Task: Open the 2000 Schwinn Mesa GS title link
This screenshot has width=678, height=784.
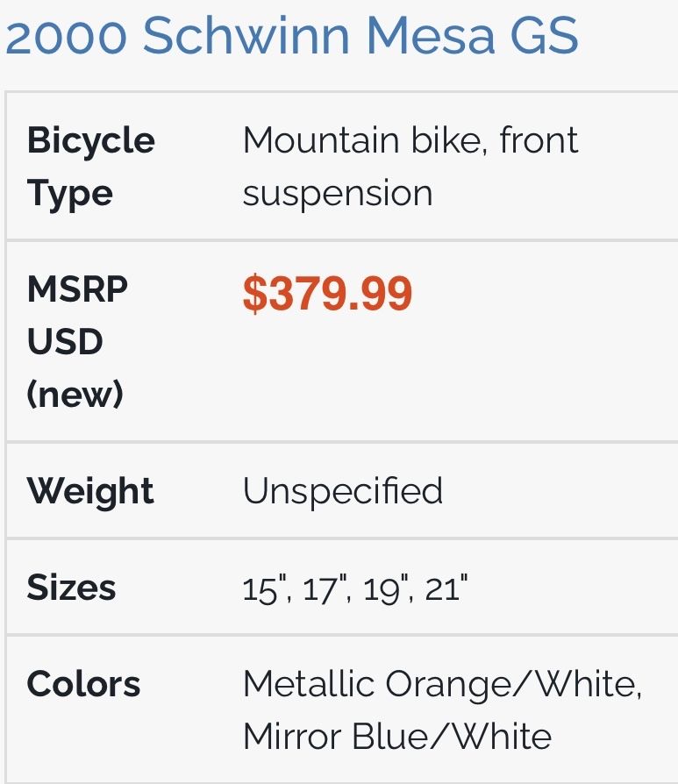Action: 291,36
